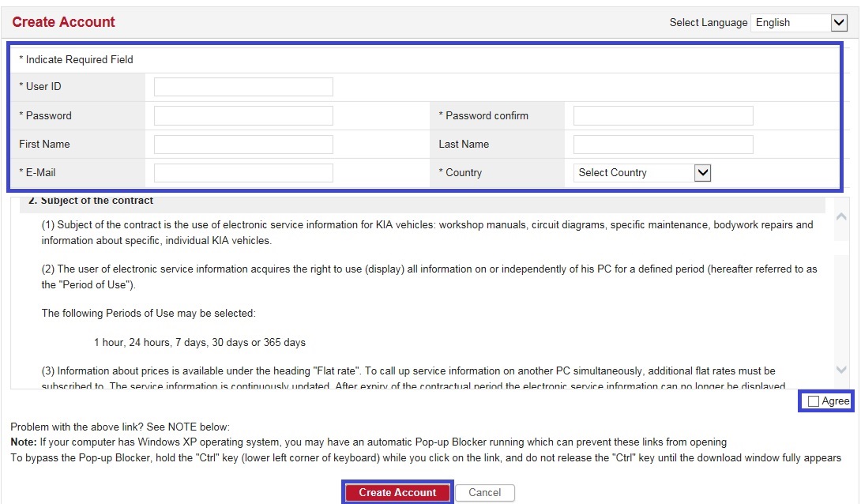Click the red Create Account button
The height and width of the screenshot is (504, 861).
coord(397,492)
